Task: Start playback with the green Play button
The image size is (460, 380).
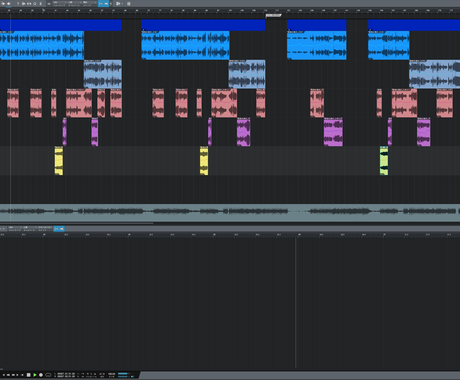Action: (x=35, y=375)
